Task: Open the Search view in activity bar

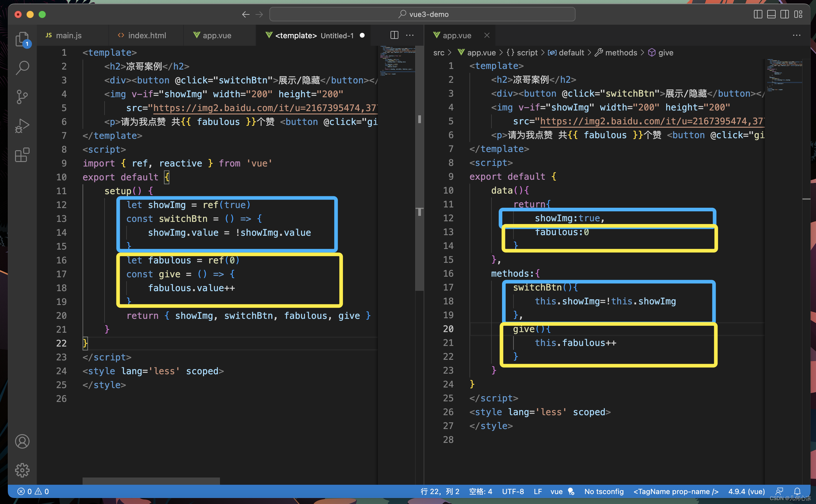Action: (22, 68)
